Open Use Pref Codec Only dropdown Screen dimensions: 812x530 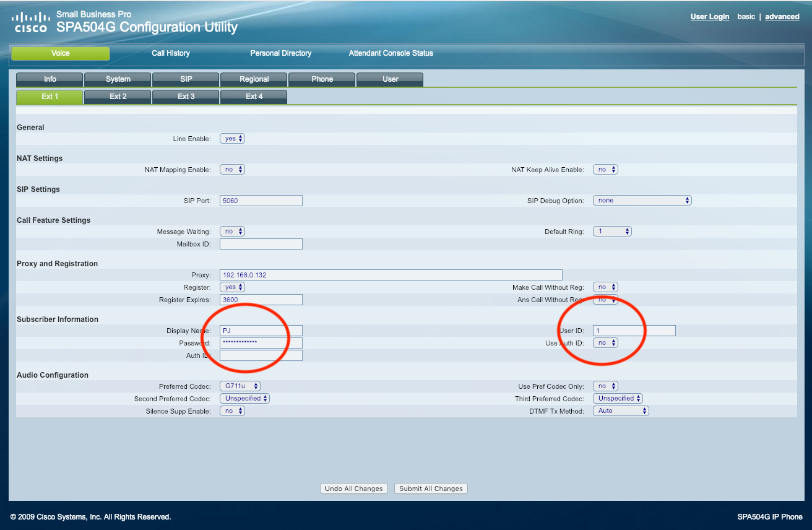(x=606, y=386)
